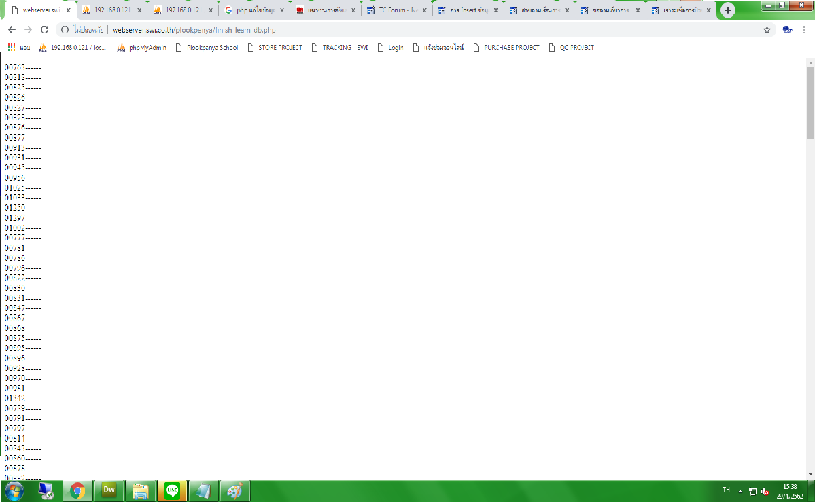Viewport: 817px width, 504px height.
Task: Open the PURCHASE PROJECT bookmark
Action: click(506, 48)
